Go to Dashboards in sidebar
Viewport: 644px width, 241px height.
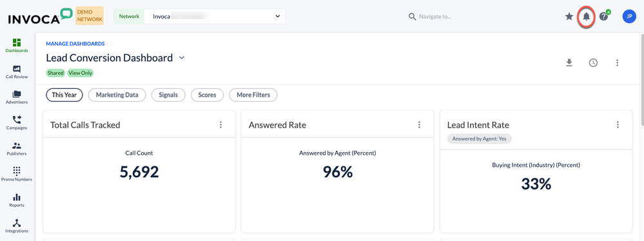coord(17,46)
